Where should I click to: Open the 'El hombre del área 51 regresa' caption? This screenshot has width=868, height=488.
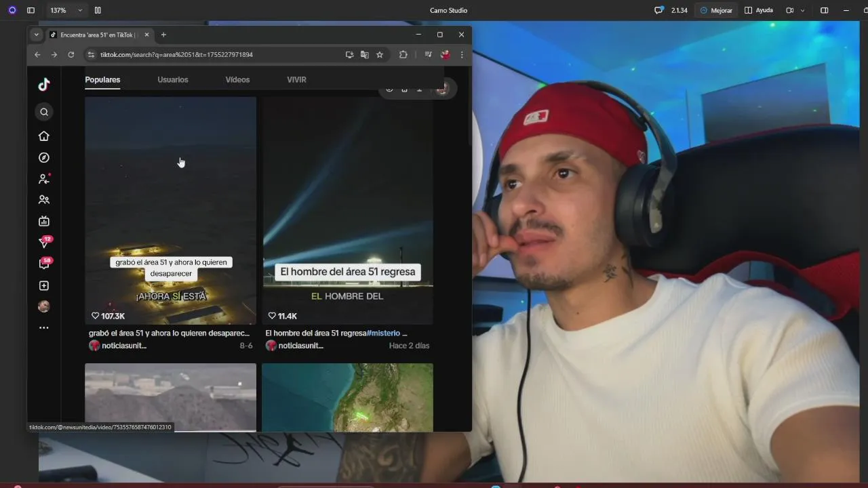315,333
